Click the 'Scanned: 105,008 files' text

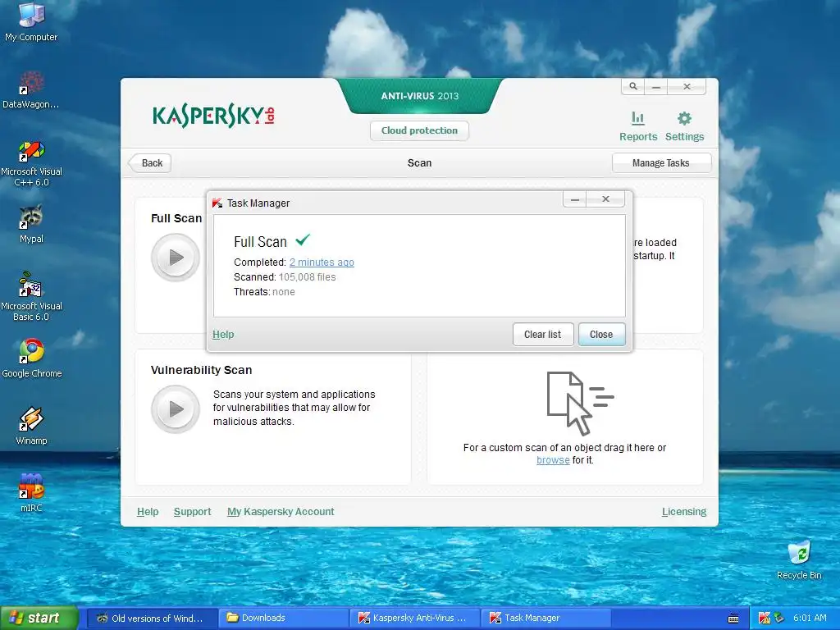click(285, 277)
